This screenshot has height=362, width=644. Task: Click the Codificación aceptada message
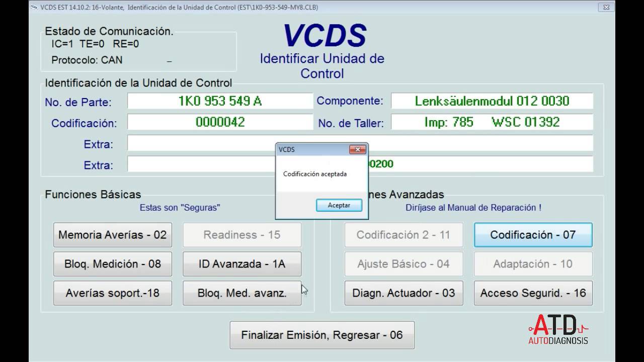click(x=315, y=174)
